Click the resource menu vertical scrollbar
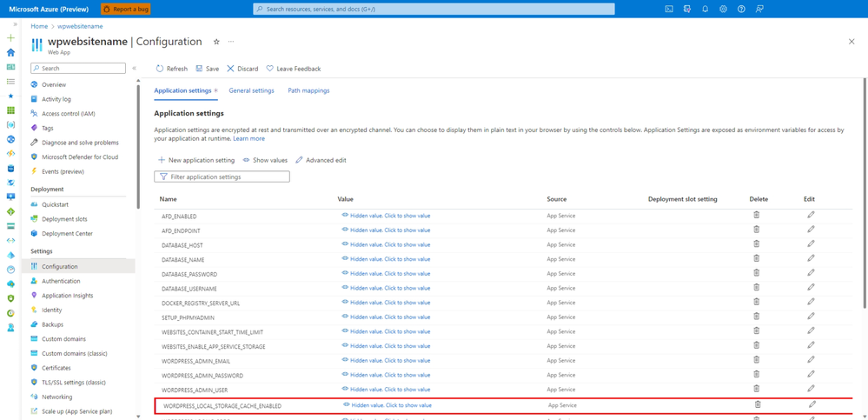Image resolution: width=868 pixels, height=420 pixels. [x=138, y=146]
